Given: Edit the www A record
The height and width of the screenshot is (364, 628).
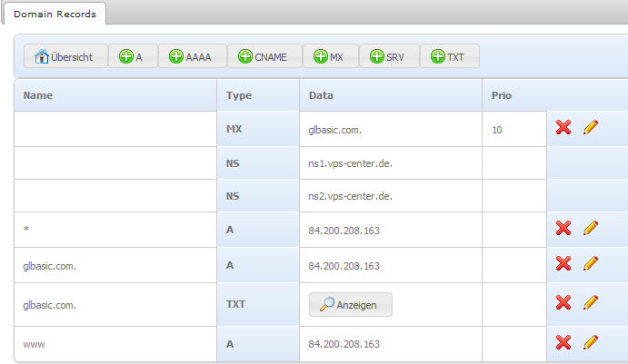Looking at the screenshot, I should click(x=591, y=342).
